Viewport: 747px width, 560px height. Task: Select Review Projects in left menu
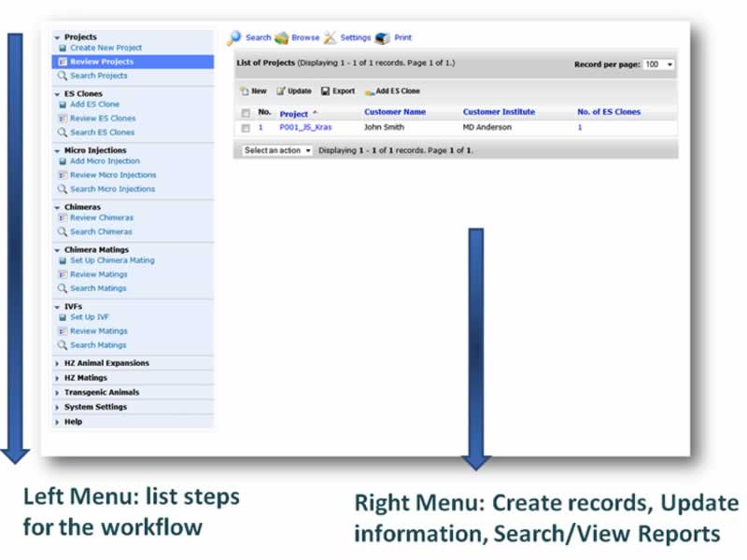101,62
